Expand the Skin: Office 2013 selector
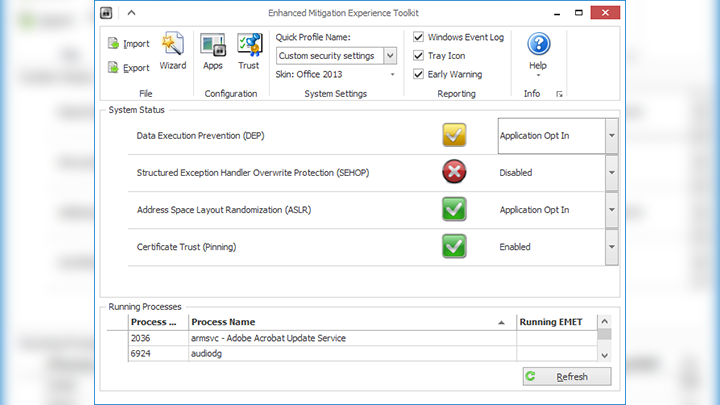Viewport: 720px width, 405px height. point(392,74)
